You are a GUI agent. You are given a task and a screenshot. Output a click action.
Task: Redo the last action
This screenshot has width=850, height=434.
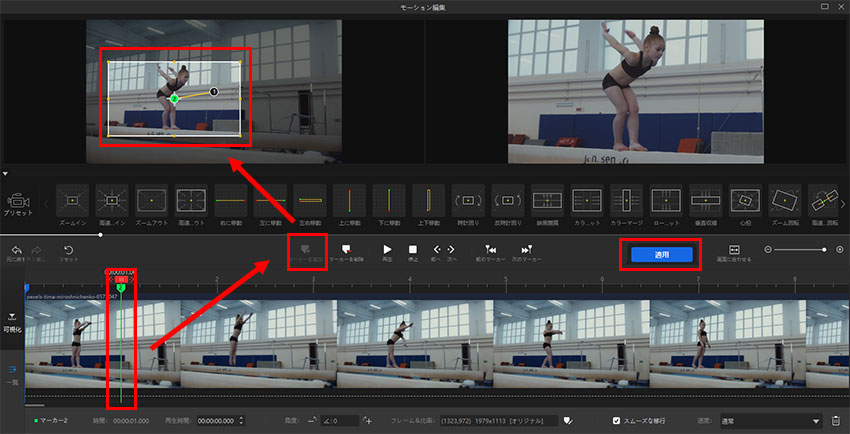37,250
